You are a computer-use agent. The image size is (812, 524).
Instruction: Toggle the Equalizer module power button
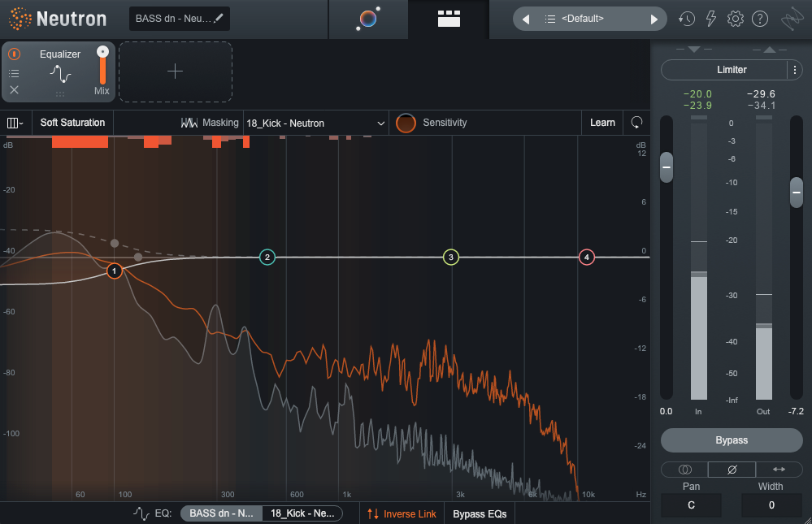click(x=15, y=54)
